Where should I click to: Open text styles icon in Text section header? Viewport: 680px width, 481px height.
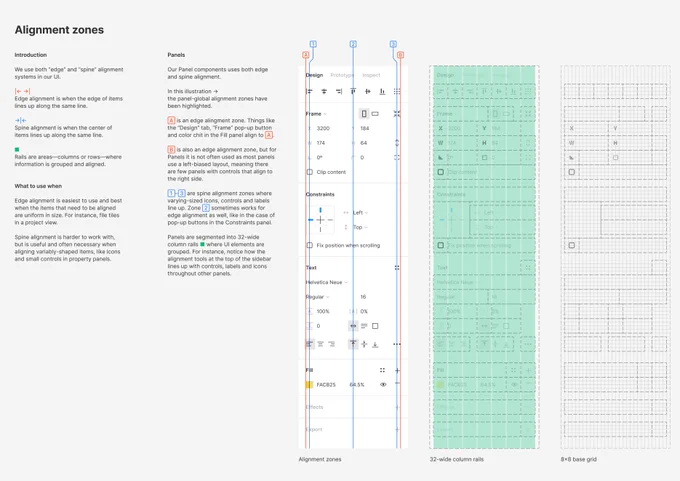tap(397, 268)
